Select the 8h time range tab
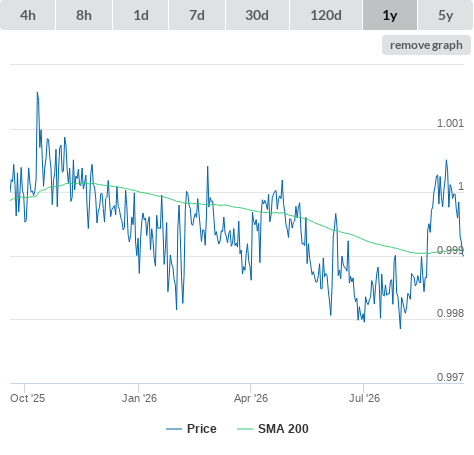 tap(84, 15)
